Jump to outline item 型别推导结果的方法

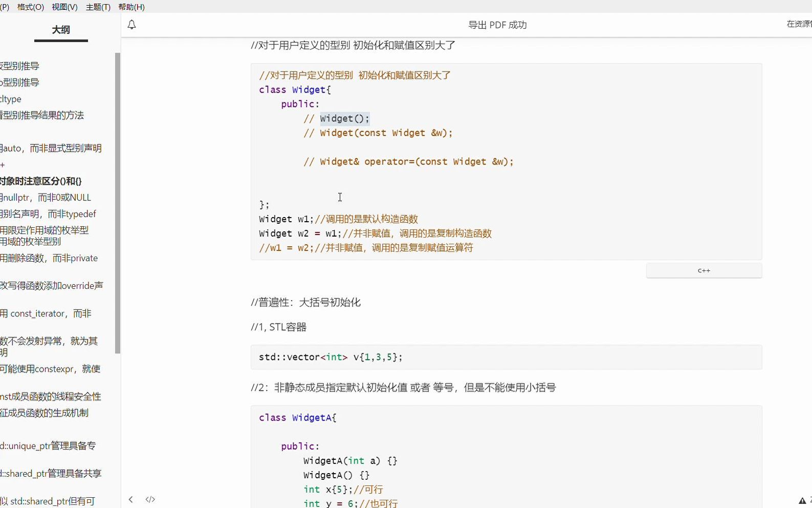(x=42, y=115)
